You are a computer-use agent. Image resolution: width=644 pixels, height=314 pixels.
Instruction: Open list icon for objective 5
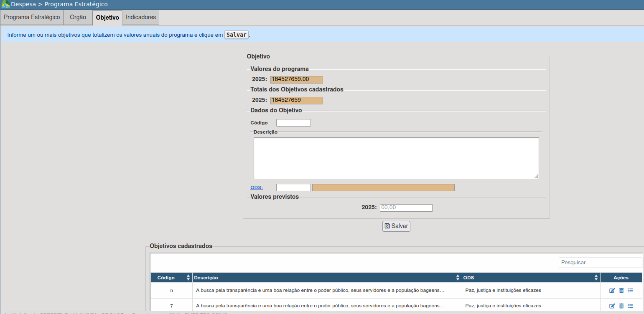click(631, 291)
